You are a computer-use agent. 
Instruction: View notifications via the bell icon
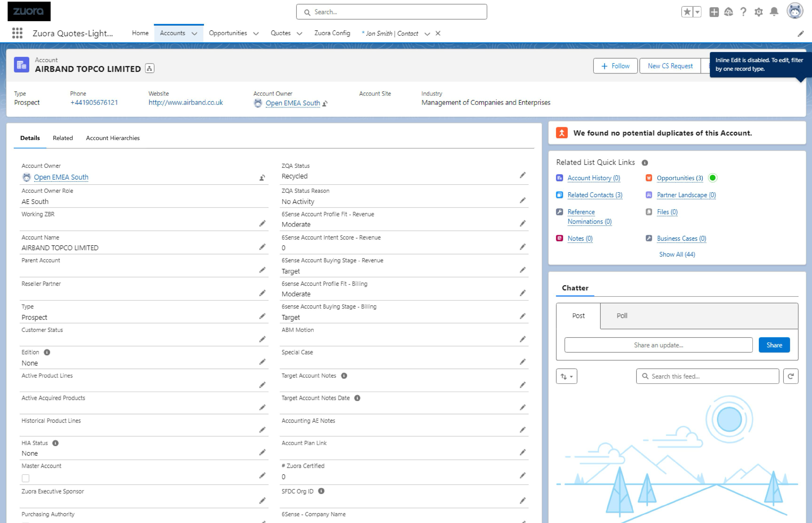(x=774, y=12)
